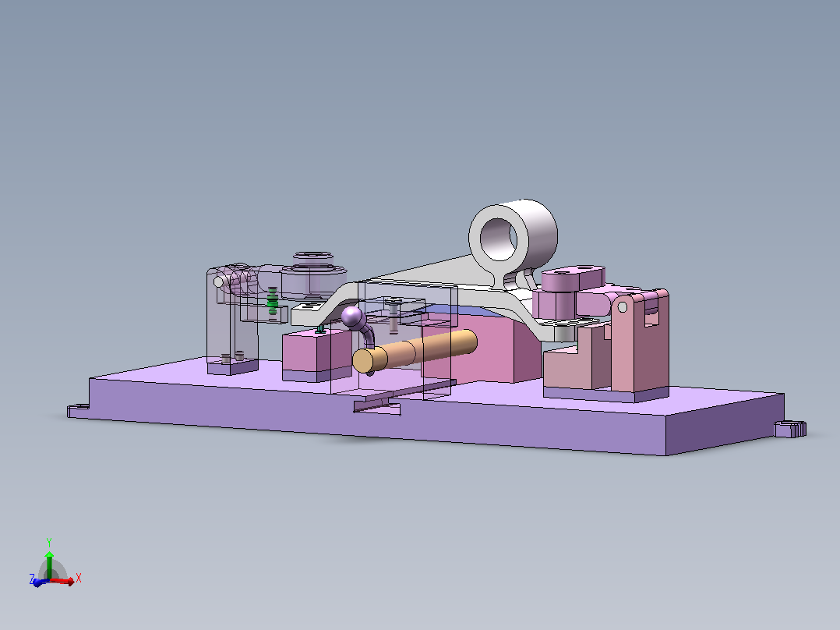The height and width of the screenshot is (630, 840).
Task: Select the orange cylindrical pin in the model
Action: (x=414, y=351)
